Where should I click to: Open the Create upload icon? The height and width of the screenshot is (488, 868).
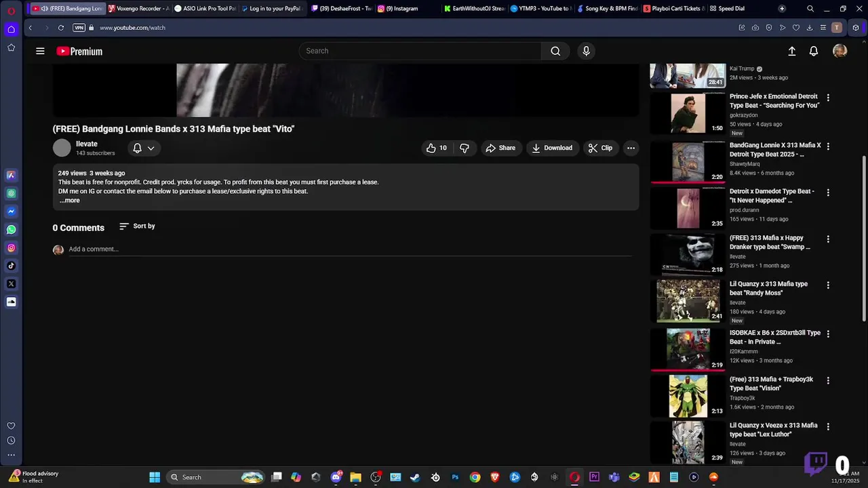[791, 51]
